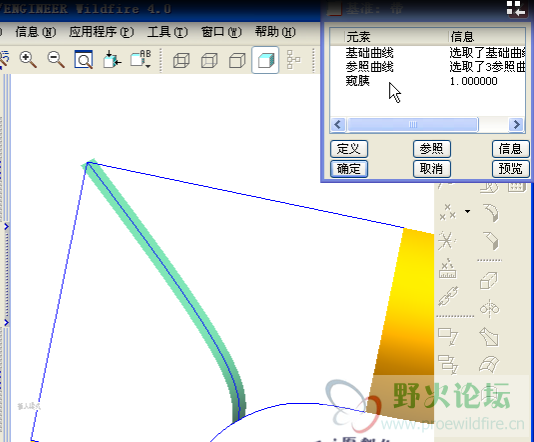Click the zoom out magnifier icon

[x=56, y=60]
